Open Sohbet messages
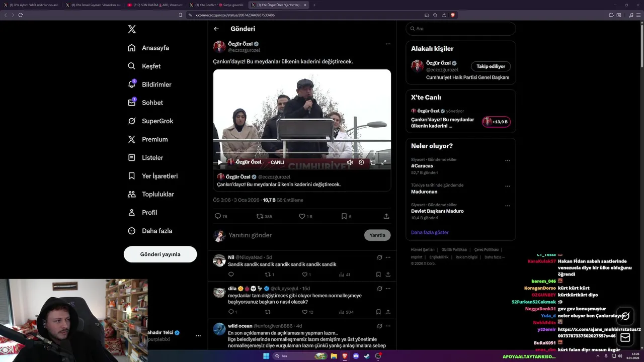The height and width of the screenshot is (362, 644). point(146,103)
